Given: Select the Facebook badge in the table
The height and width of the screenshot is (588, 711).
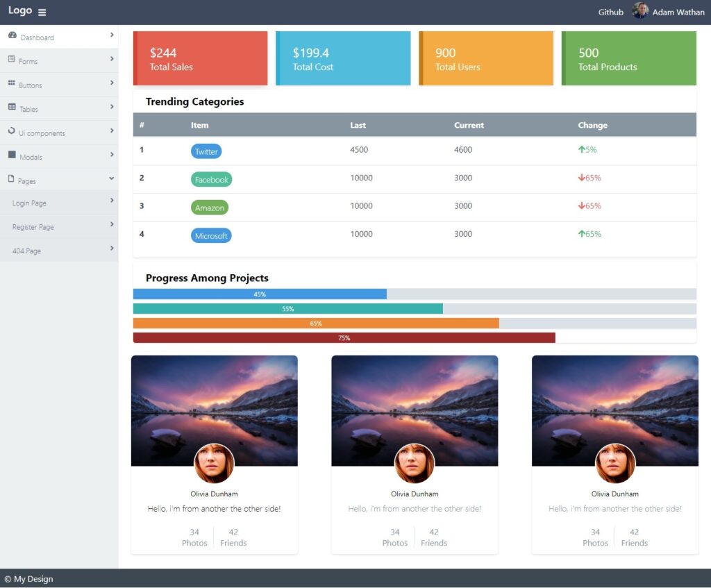Looking at the screenshot, I should click(211, 179).
